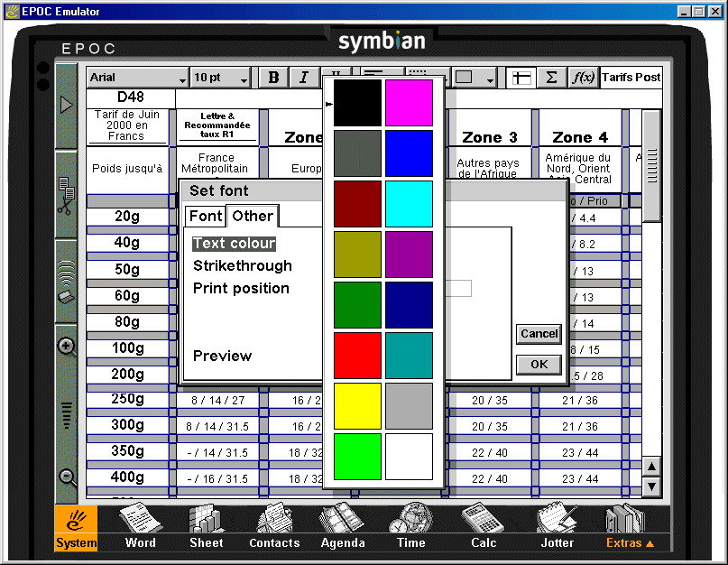
Task: Select the "250g" weight cell
Action: point(127,399)
